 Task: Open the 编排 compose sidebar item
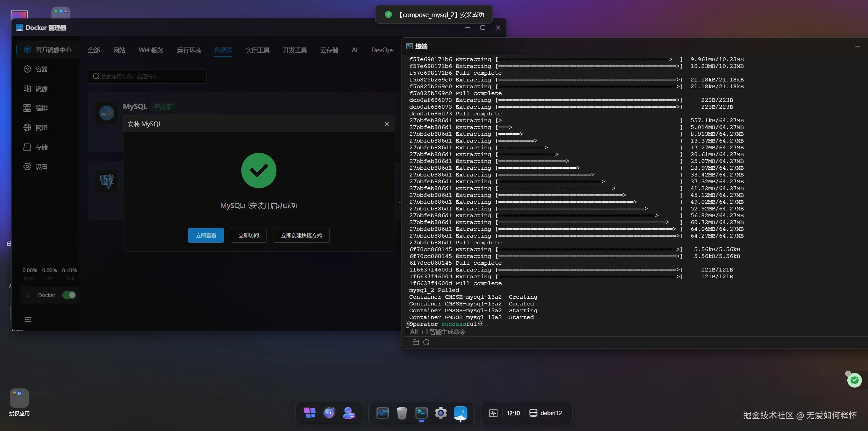41,108
